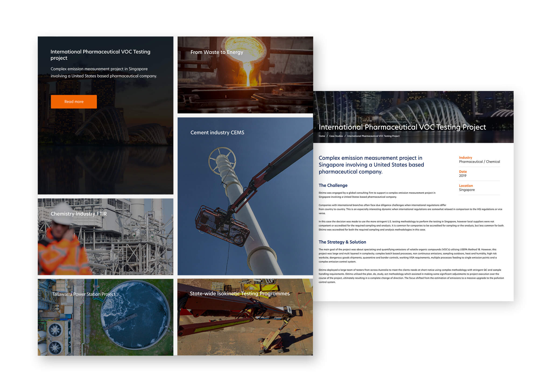Viewport: 551px width, 392px height.
Task: Click the Case Studies breadcrumb link
Action: (336, 136)
